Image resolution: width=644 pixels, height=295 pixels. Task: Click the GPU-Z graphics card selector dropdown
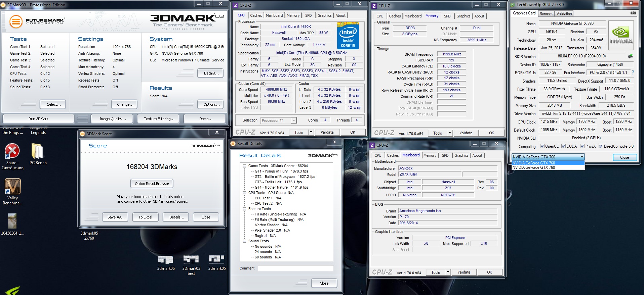pyautogui.click(x=548, y=157)
